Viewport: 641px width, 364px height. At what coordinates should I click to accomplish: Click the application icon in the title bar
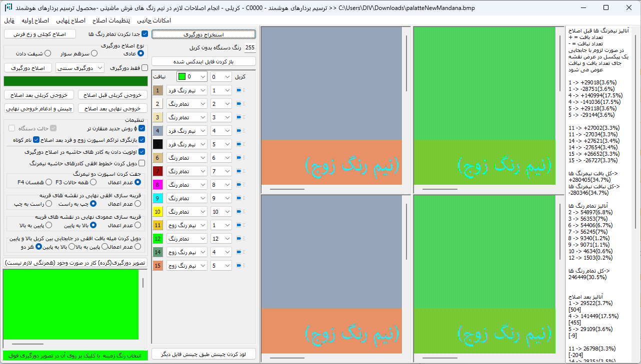click(8, 8)
